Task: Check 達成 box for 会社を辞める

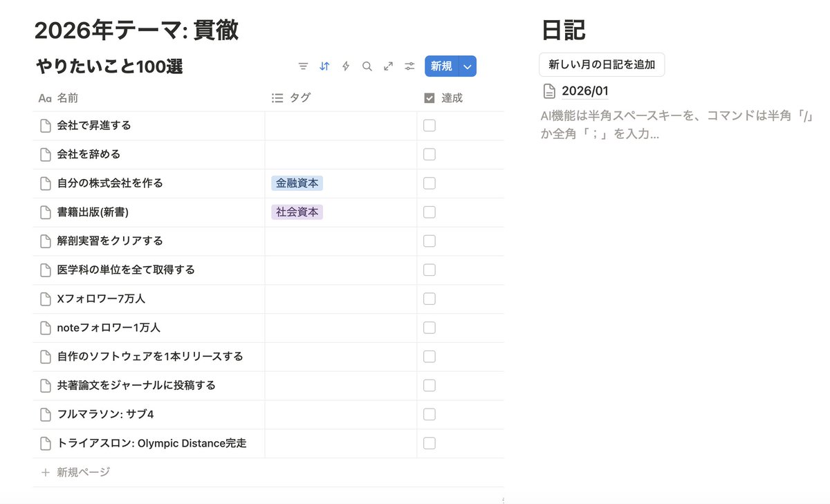Action: 430,154
